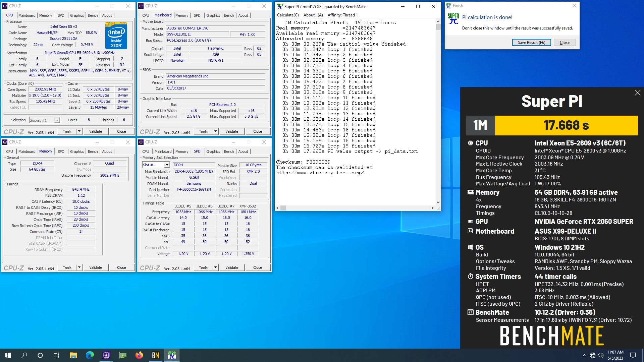This screenshot has width=644, height=362.
Task: Open Calculate menu in Super PI
Action: (x=288, y=15)
